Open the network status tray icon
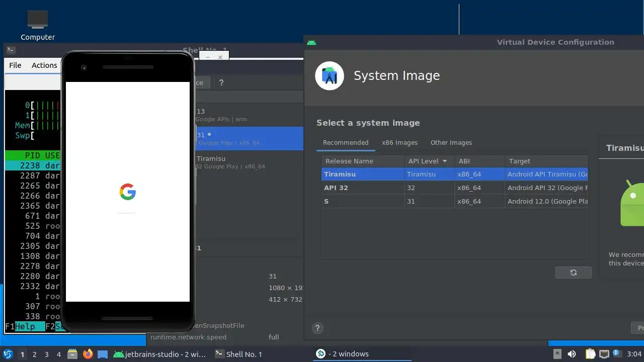This screenshot has height=362, width=644. pyautogui.click(x=604, y=354)
